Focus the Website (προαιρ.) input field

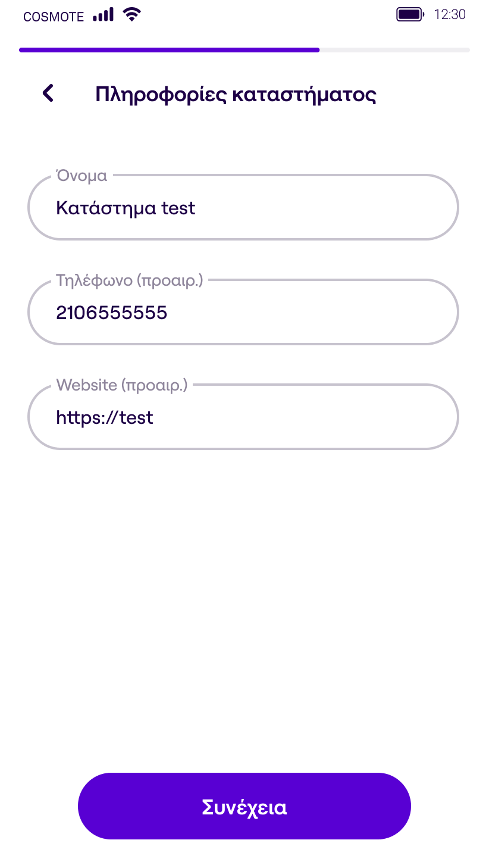(x=243, y=417)
